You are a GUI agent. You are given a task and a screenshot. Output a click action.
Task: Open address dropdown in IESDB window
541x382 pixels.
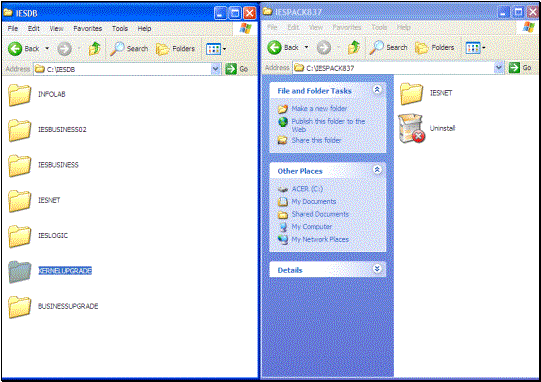coord(216,69)
